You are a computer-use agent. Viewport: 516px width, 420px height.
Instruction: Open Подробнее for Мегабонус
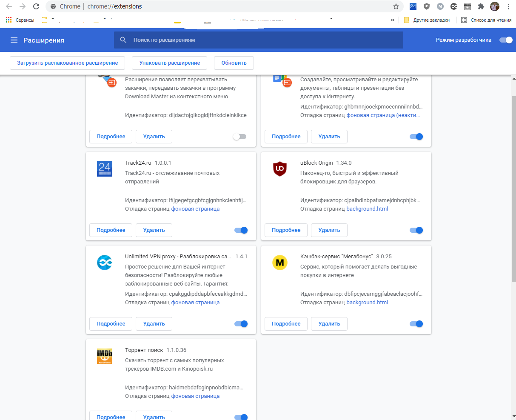pos(286,324)
